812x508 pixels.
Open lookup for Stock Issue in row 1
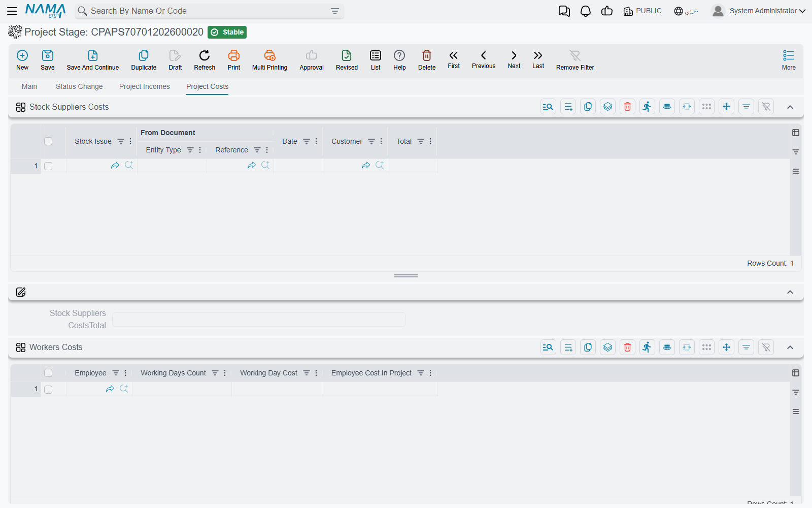click(x=129, y=165)
